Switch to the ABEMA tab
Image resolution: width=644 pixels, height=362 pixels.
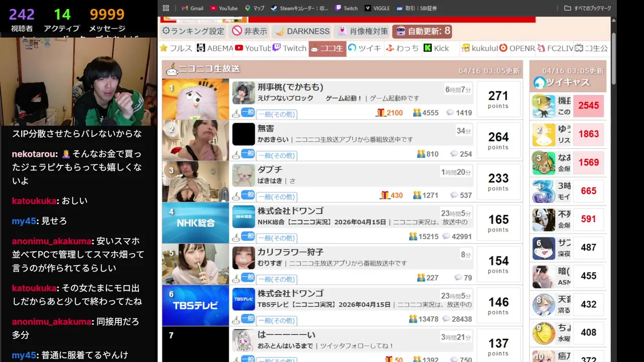point(215,48)
